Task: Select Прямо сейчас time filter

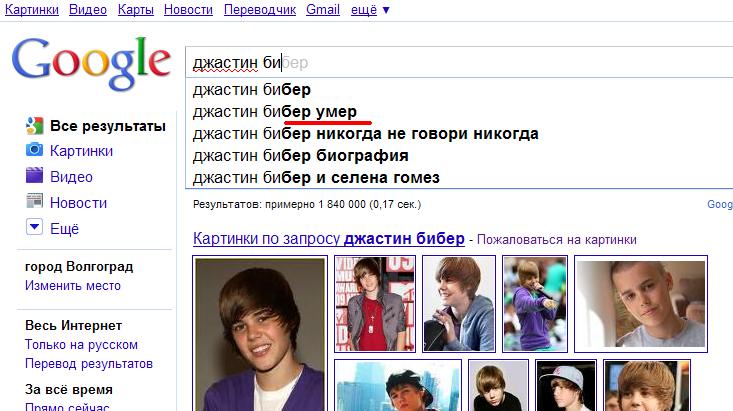Action: click(67, 406)
